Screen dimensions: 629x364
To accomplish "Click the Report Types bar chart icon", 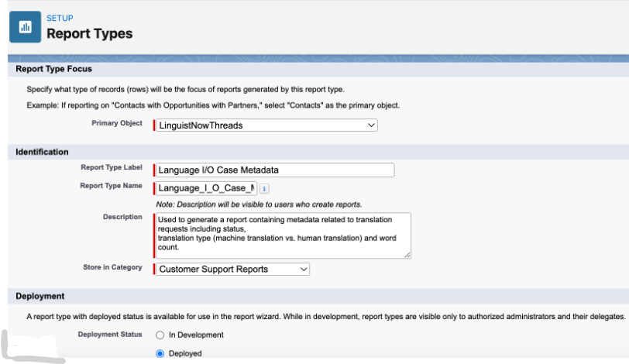I will pyautogui.click(x=26, y=27).
